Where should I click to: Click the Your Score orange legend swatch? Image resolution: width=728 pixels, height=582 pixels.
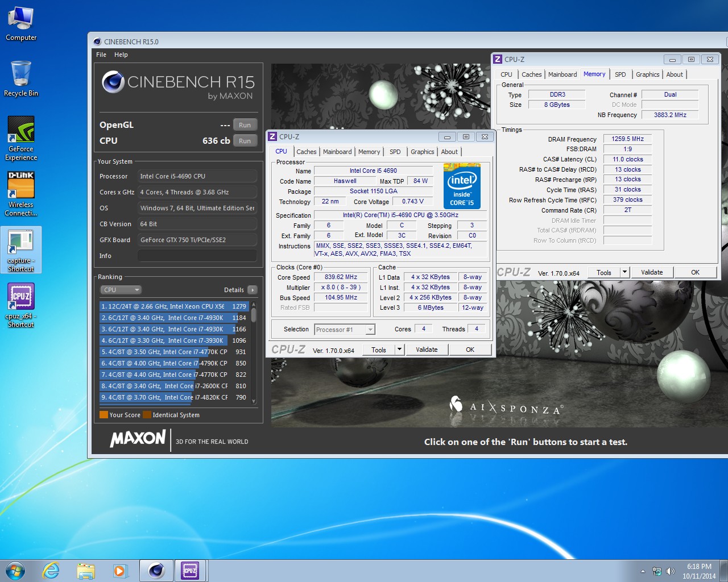pos(104,415)
